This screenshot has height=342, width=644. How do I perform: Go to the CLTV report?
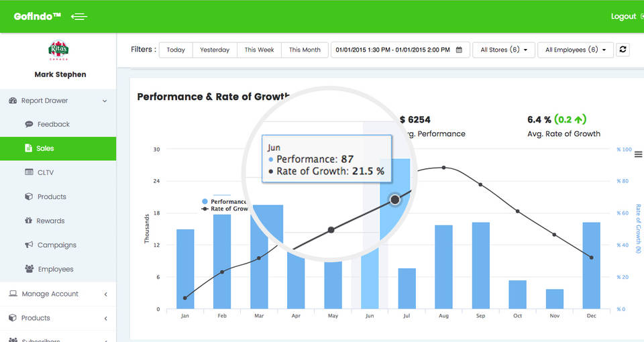point(45,172)
